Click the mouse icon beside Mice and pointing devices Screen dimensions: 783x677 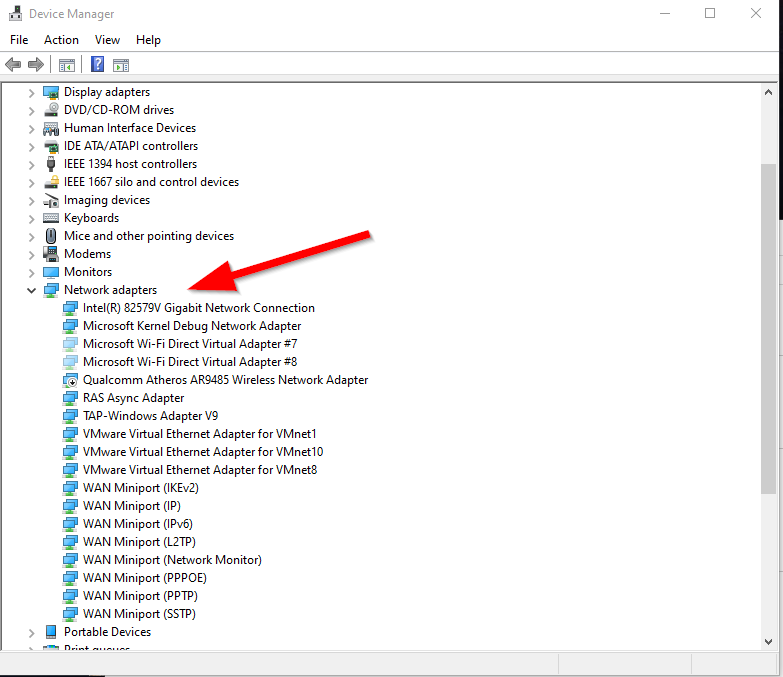[x=51, y=236]
